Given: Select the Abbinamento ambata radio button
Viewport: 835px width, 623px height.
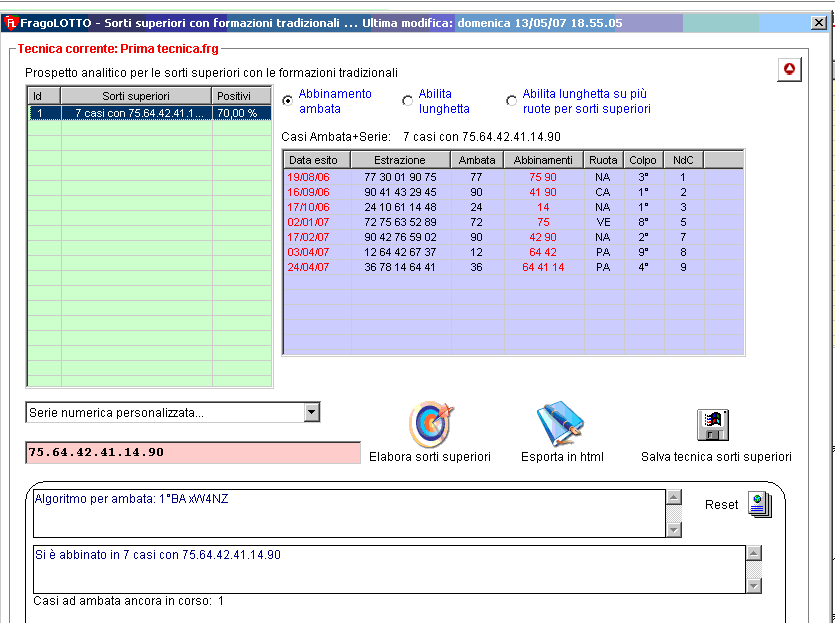Looking at the screenshot, I should tap(288, 101).
